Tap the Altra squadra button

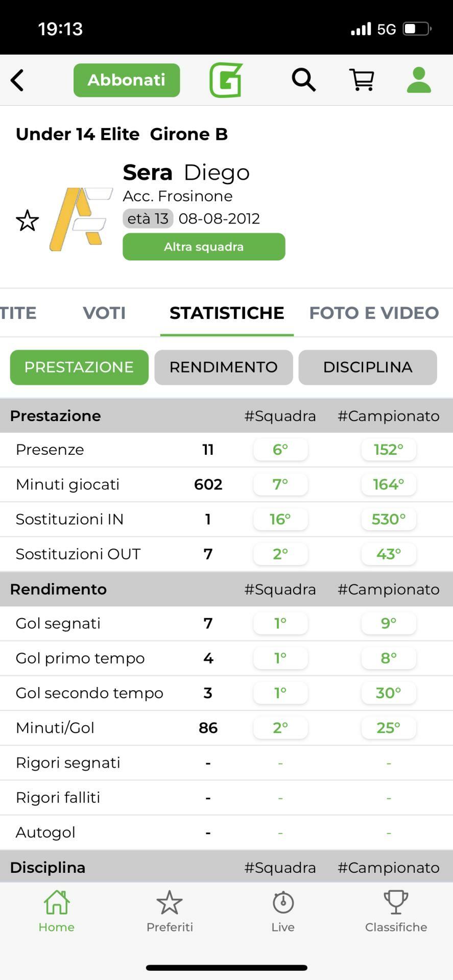(x=204, y=247)
